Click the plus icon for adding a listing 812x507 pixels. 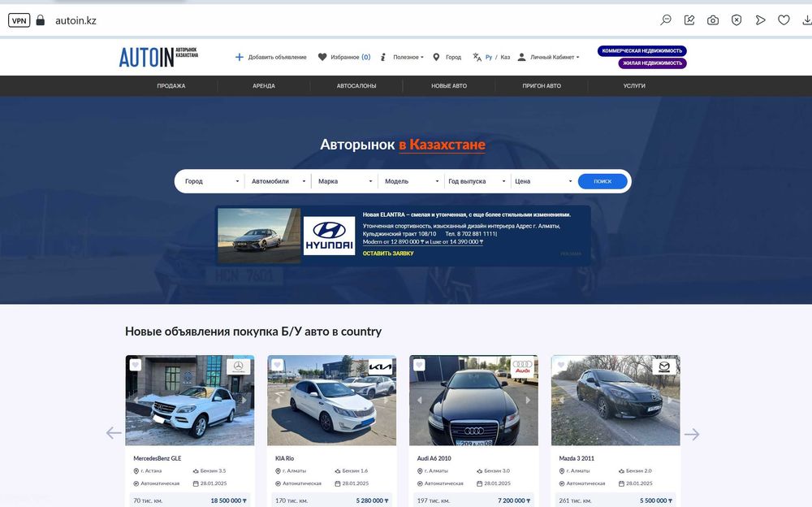pyautogui.click(x=240, y=57)
